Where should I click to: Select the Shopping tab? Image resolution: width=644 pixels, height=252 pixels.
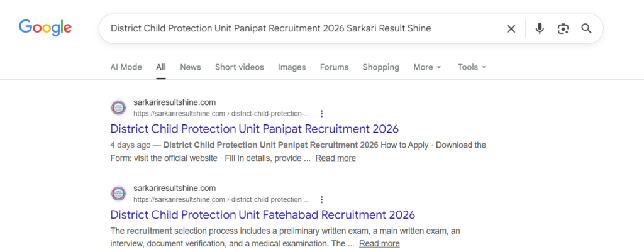point(380,67)
